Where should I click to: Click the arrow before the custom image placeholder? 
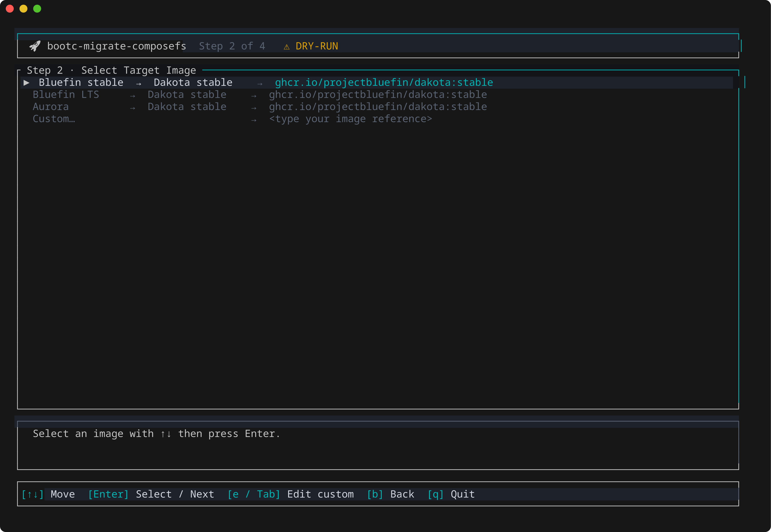coord(254,120)
